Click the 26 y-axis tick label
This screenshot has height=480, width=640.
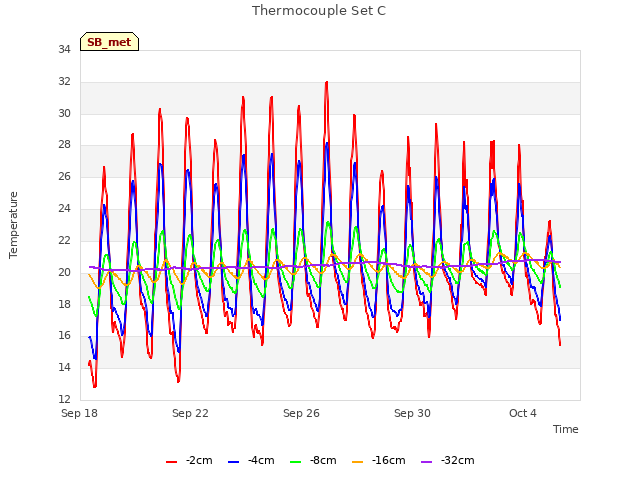(x=64, y=177)
